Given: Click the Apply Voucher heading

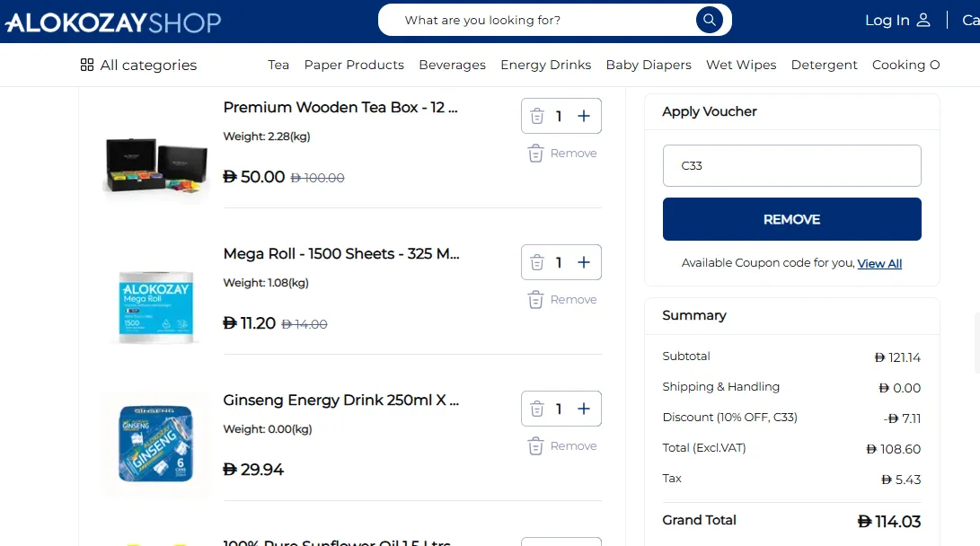Looking at the screenshot, I should pyautogui.click(x=710, y=112).
